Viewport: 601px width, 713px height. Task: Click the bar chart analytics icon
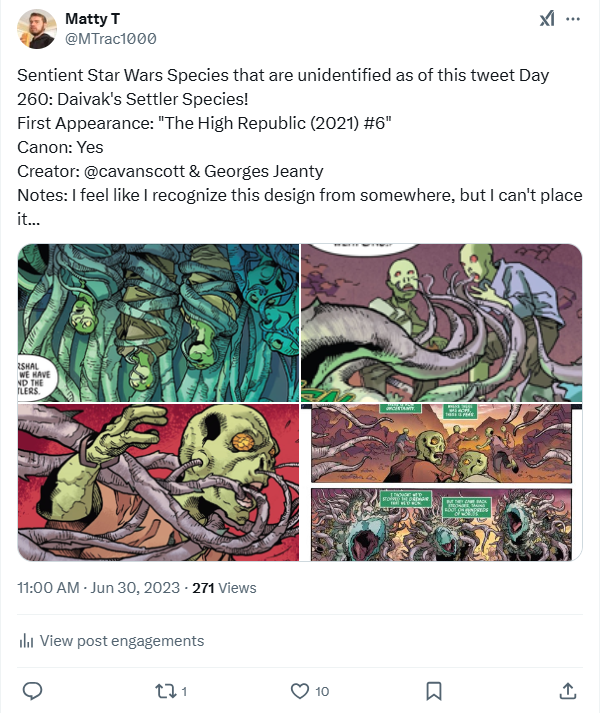(x=27, y=641)
